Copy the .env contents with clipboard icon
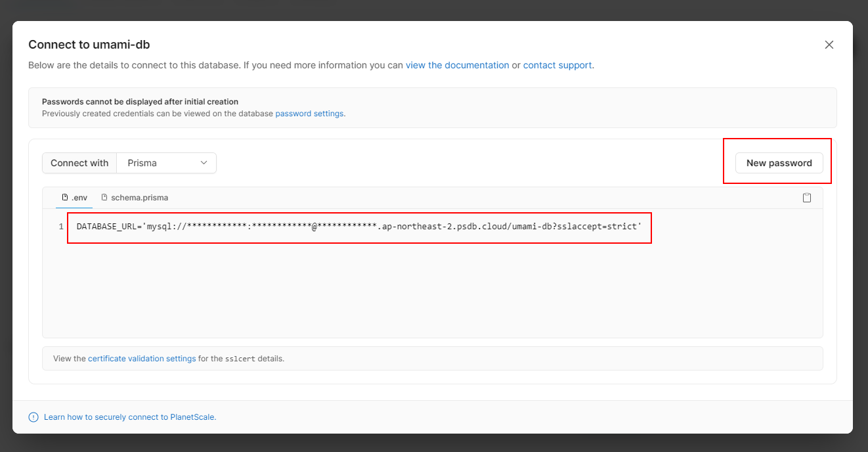 pos(807,198)
